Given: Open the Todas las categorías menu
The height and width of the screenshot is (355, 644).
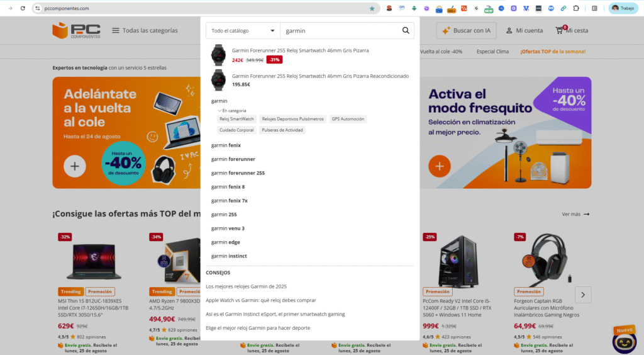Looking at the screenshot, I should pyautogui.click(x=144, y=30).
